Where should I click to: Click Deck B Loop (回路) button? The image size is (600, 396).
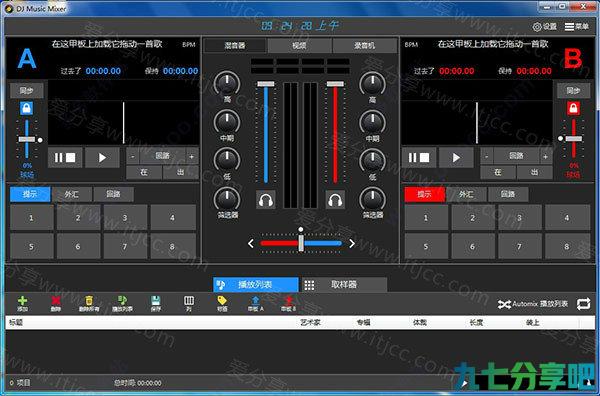(x=516, y=156)
